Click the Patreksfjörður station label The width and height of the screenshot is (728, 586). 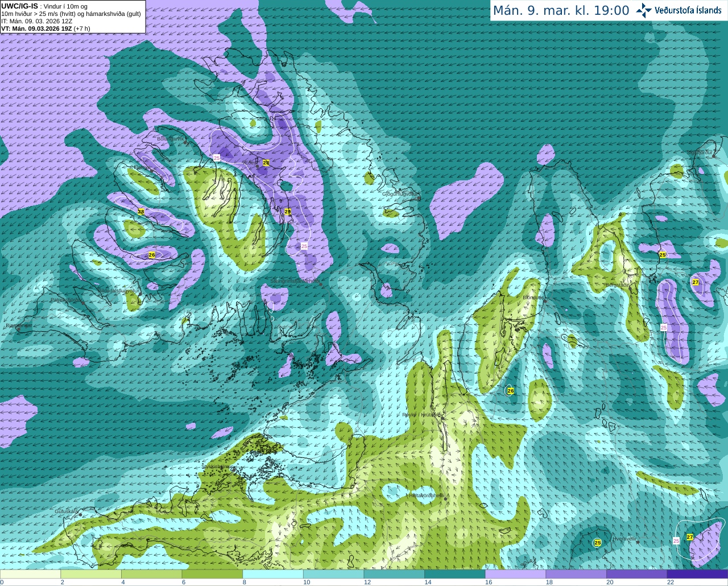(67, 299)
